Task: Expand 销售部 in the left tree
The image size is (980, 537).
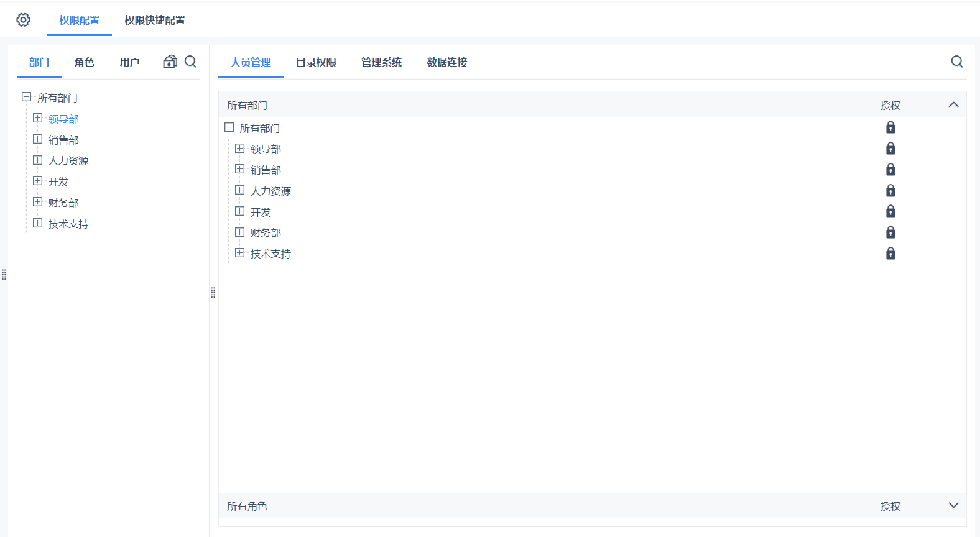Action: point(37,139)
